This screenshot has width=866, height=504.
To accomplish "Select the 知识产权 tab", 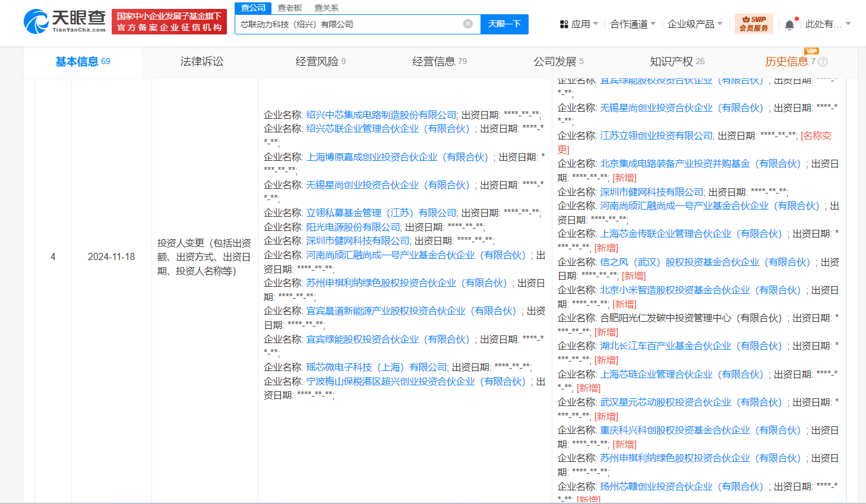I will (677, 62).
